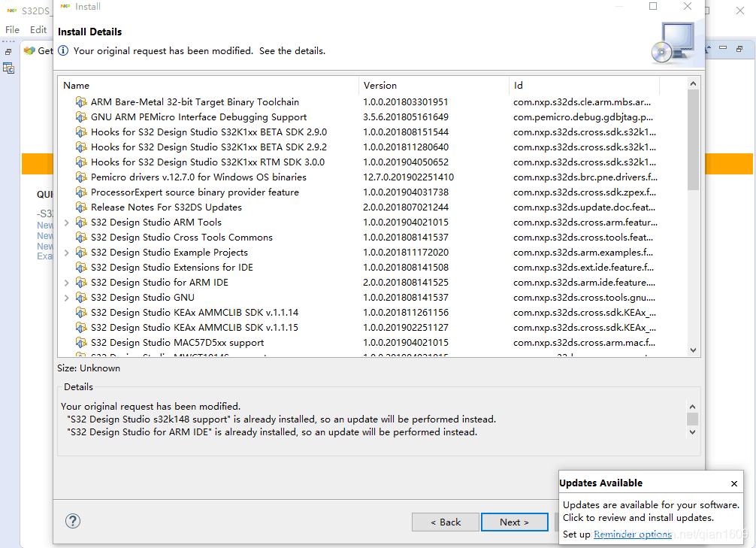
Task: Expand the S32 Design Studio for ARM IDE node
Action: pyautogui.click(x=67, y=283)
